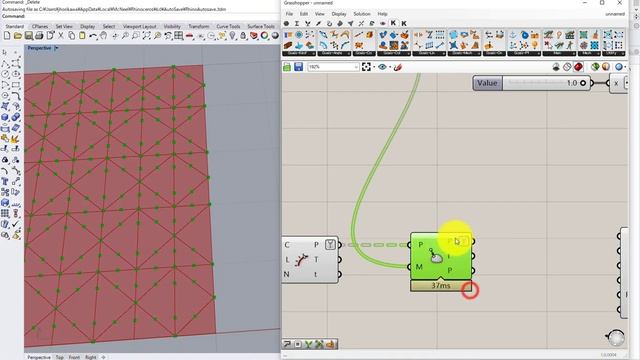This screenshot has width=640, height=360.
Task: Toggle green selected-only preview icon
Action: tap(595, 67)
